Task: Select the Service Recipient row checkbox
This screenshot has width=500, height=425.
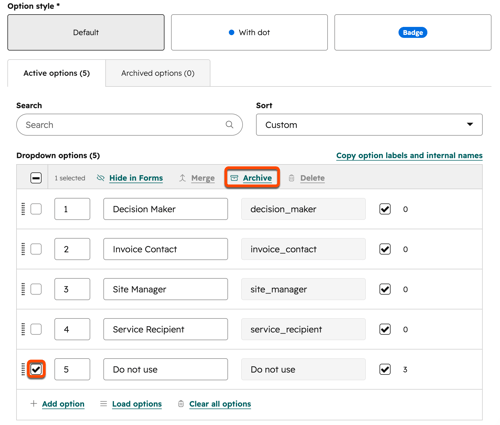Action: click(36, 329)
